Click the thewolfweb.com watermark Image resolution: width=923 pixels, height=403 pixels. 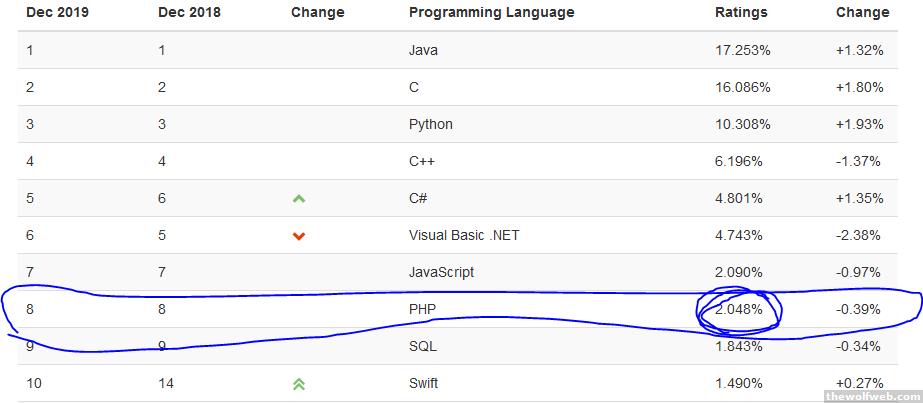[x=870, y=395]
